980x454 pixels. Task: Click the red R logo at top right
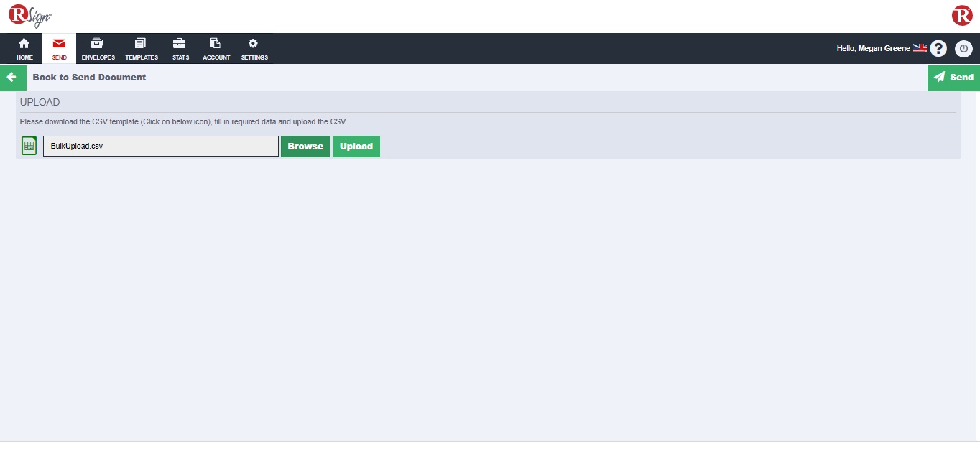click(x=962, y=15)
